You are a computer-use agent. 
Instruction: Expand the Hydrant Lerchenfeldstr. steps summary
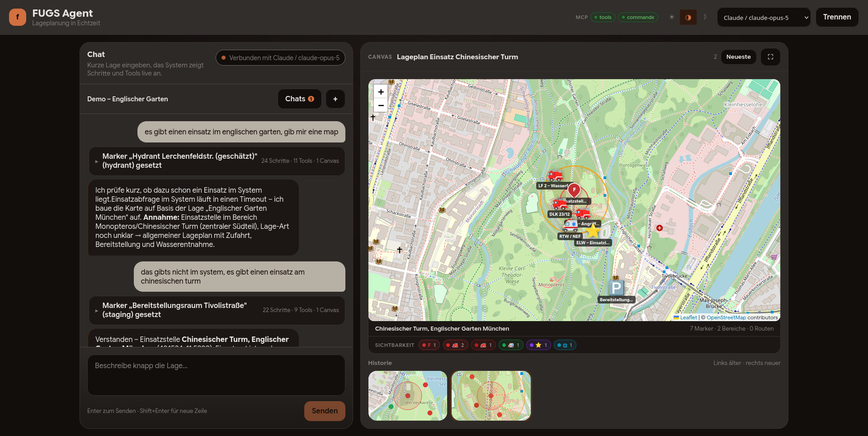pyautogui.click(x=217, y=161)
